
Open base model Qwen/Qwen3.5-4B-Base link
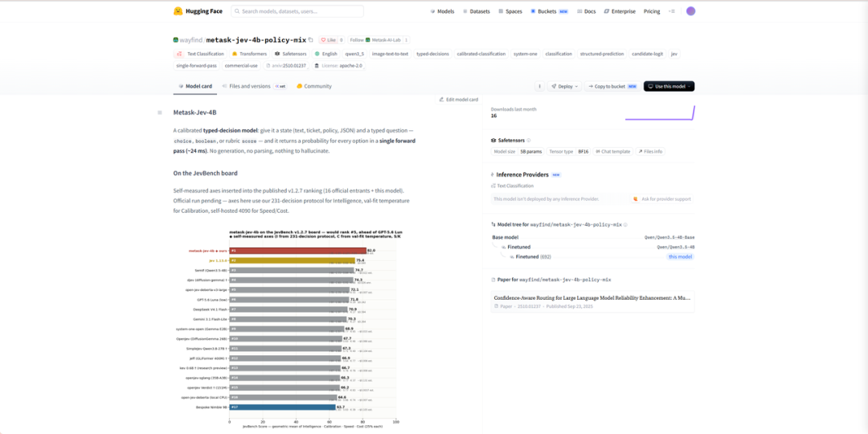coord(669,237)
